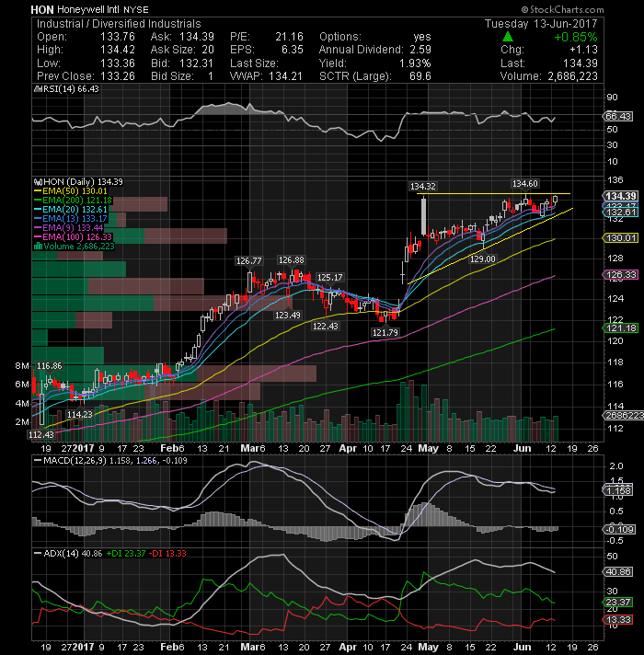Click the EPS value 6.35
The width and height of the screenshot is (644, 655).
tap(292, 50)
